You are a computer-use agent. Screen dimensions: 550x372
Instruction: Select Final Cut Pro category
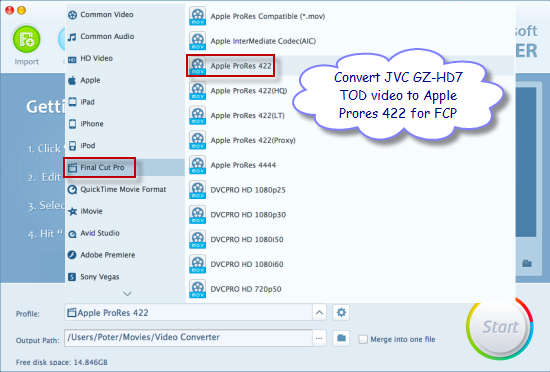point(125,168)
